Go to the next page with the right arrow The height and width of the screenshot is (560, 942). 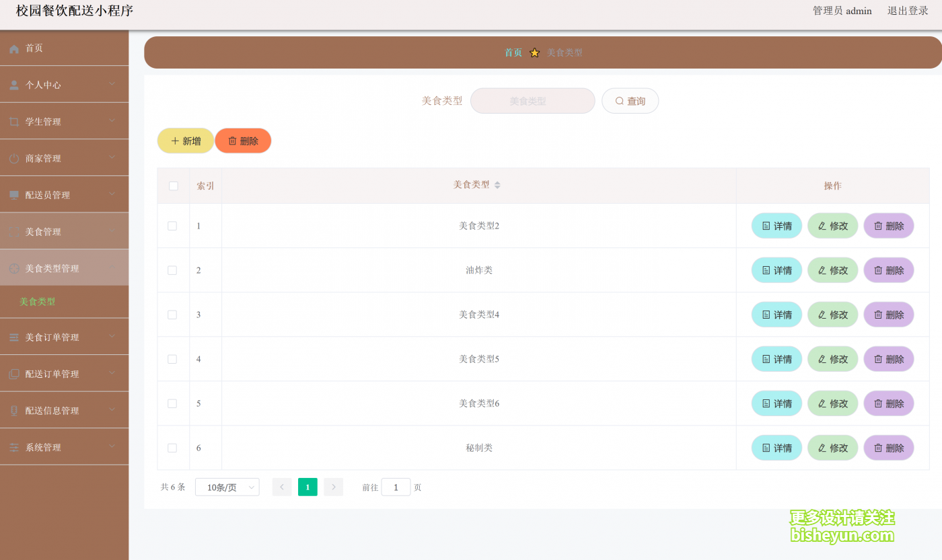pos(334,487)
